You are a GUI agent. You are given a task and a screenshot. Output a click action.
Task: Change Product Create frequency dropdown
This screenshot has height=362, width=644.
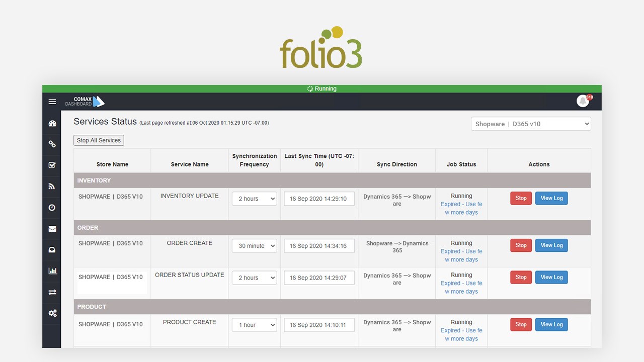point(254,325)
